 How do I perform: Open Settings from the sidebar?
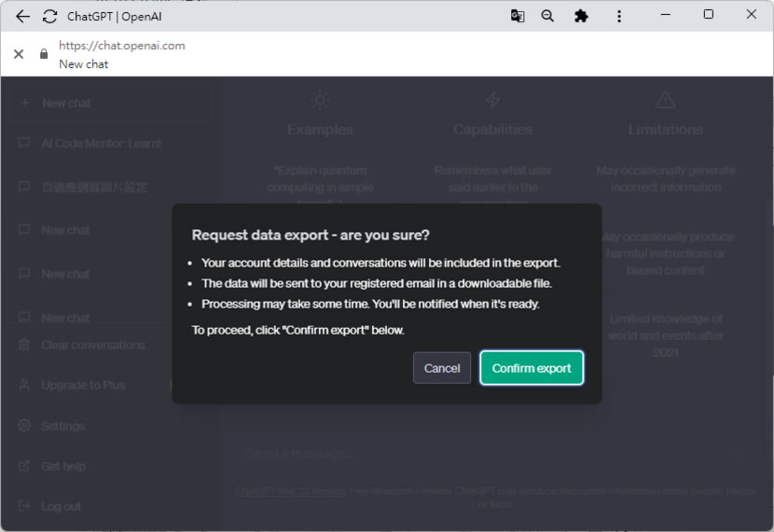pos(62,426)
